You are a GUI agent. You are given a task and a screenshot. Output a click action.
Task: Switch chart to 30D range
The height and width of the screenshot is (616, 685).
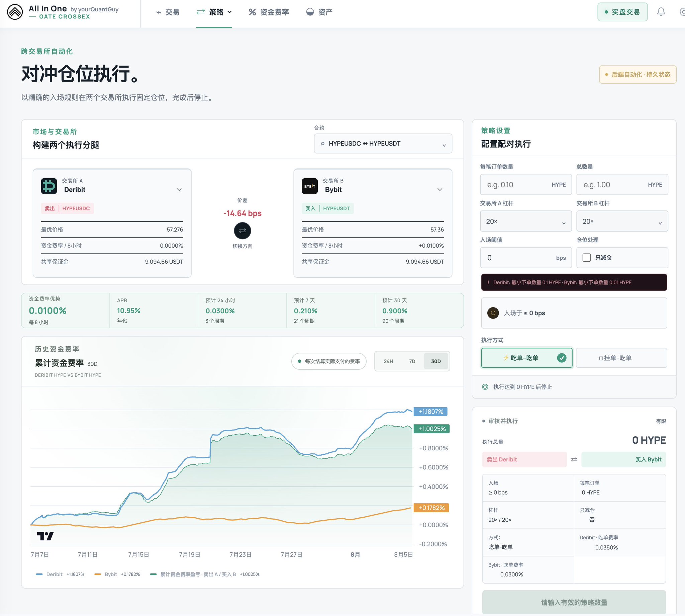pos(436,361)
